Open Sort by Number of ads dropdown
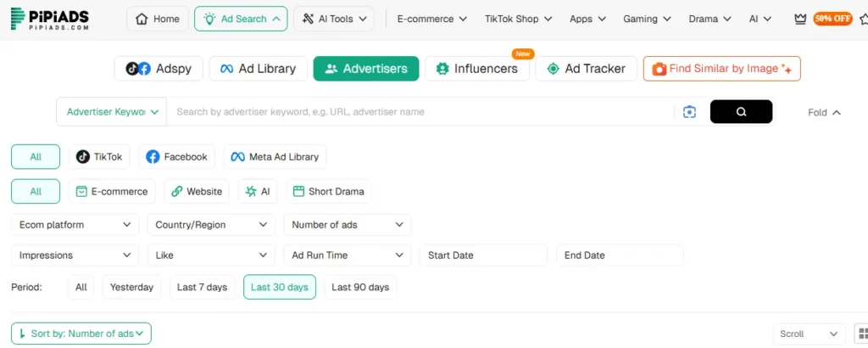Screen dimensions: 868x348 point(81,334)
